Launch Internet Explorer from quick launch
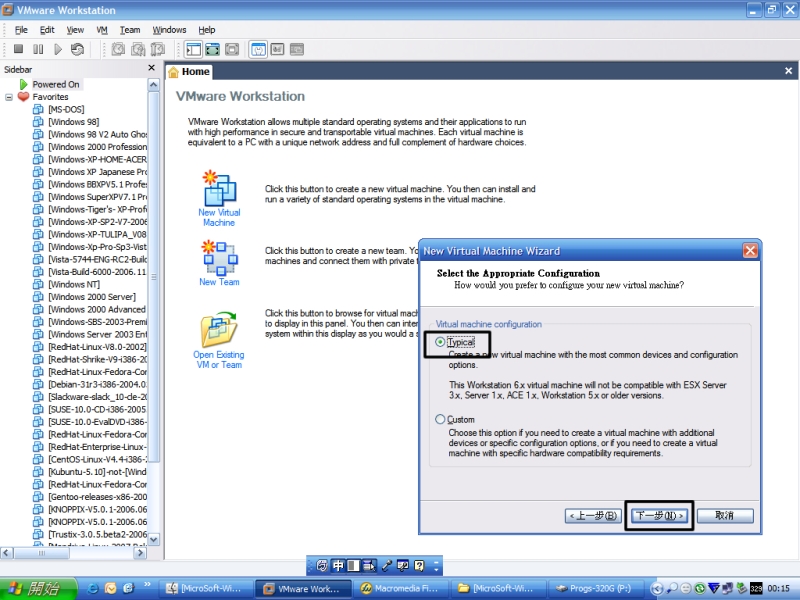 [93, 588]
